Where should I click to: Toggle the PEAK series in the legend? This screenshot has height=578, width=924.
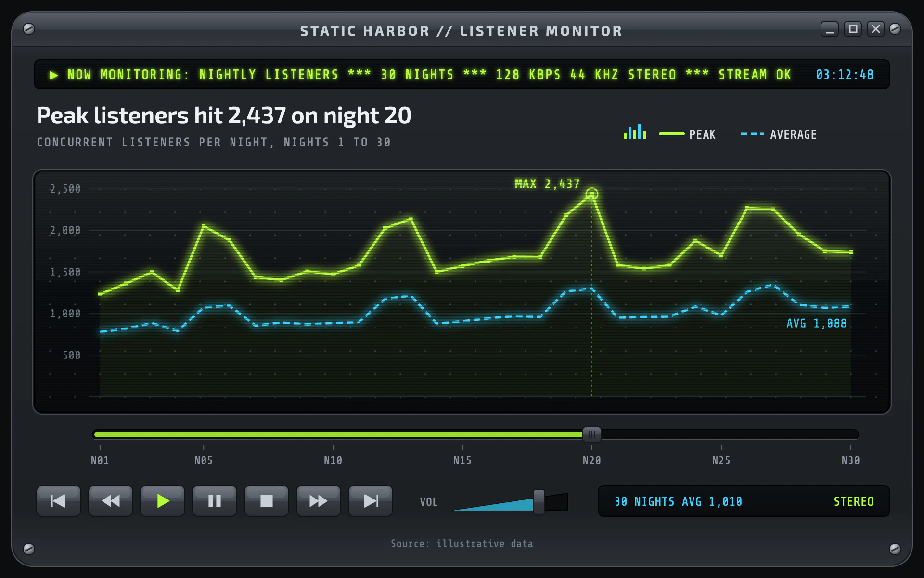click(687, 134)
